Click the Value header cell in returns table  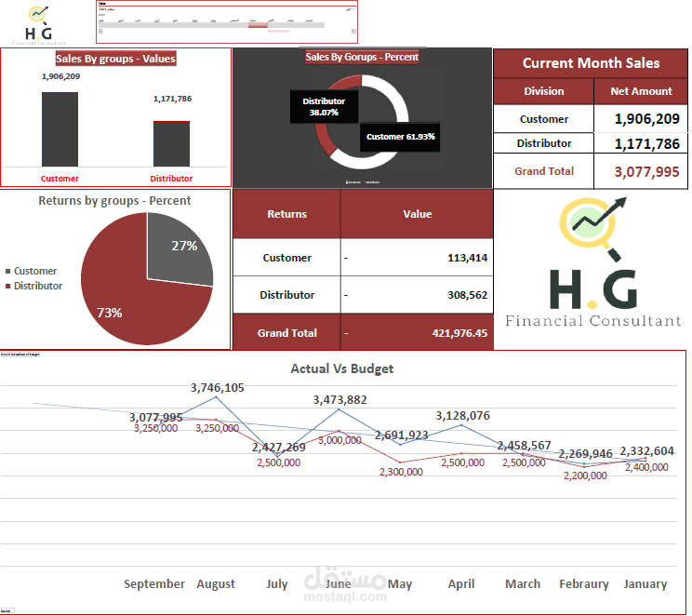pyautogui.click(x=417, y=214)
